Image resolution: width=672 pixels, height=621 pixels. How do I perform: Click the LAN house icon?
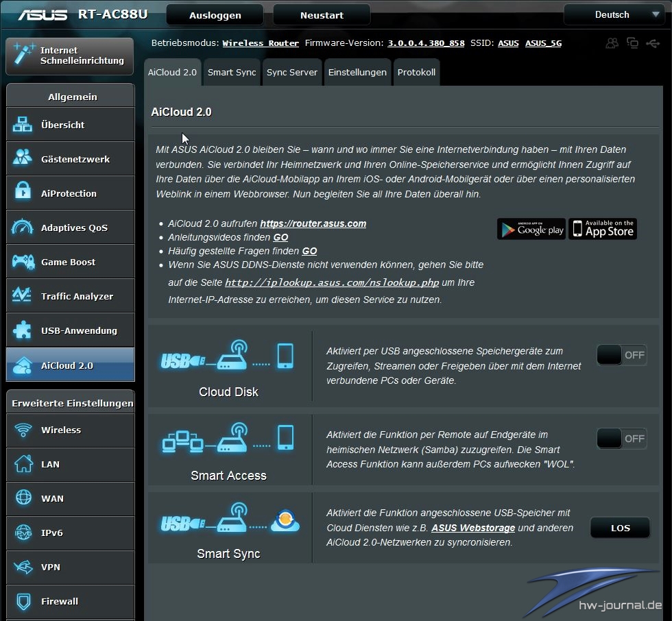tap(23, 463)
